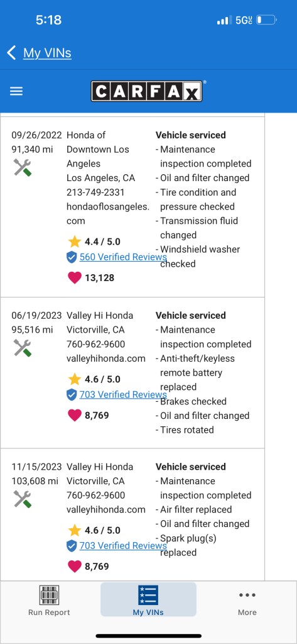Tap the heart icon next to 13,128
The image size is (297, 644).
coord(75,278)
